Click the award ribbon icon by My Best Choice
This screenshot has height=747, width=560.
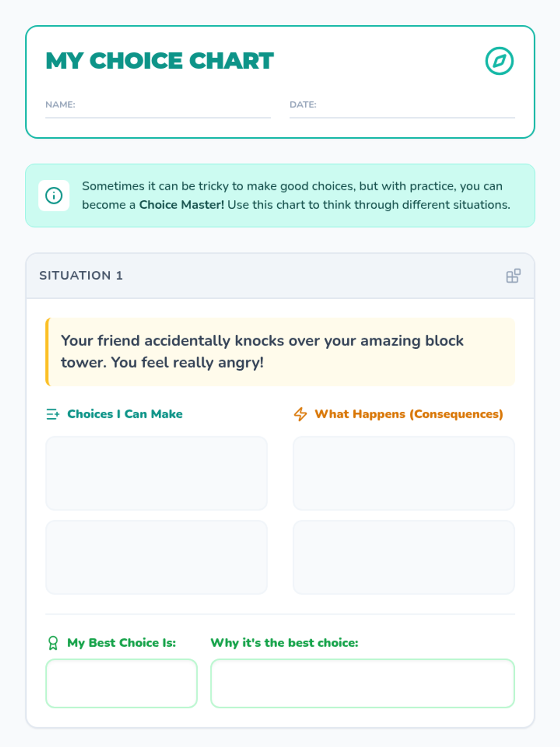(x=53, y=643)
